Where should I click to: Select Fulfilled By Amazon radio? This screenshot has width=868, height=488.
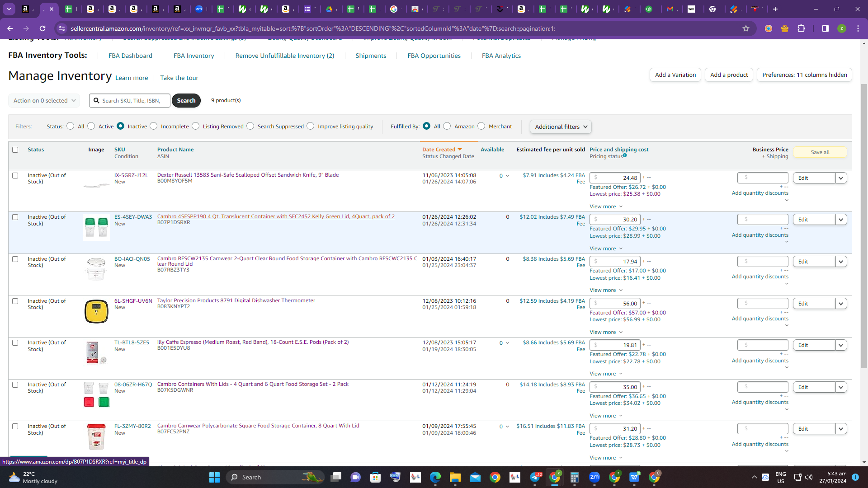point(447,126)
